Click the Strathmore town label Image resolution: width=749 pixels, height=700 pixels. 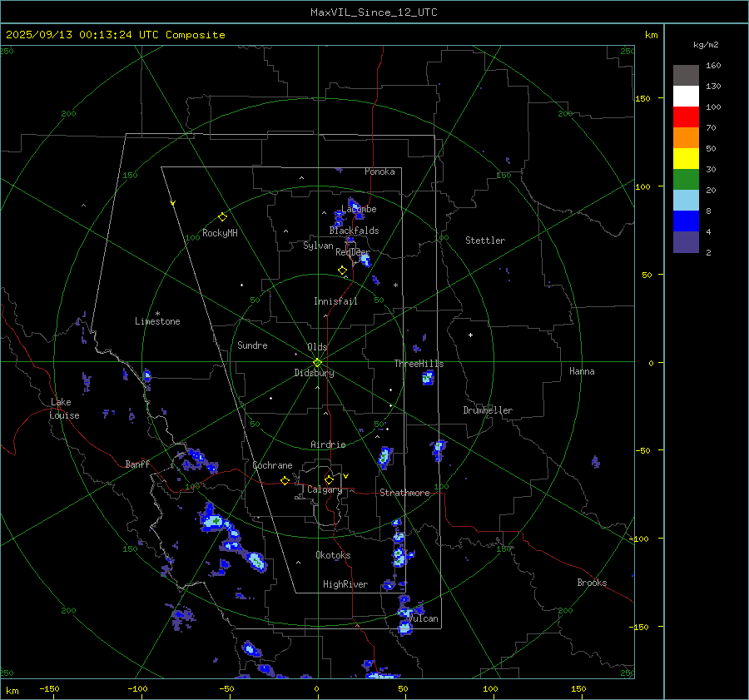[x=404, y=493]
